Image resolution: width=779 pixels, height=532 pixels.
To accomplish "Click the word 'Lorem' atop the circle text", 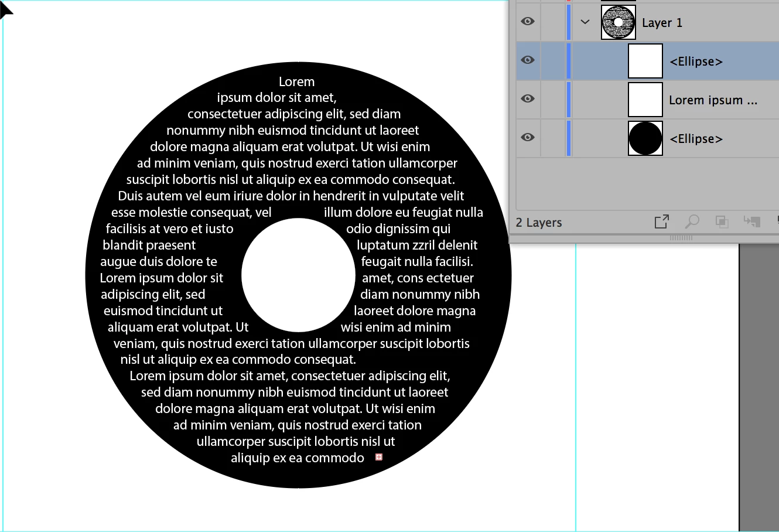I will coord(296,81).
